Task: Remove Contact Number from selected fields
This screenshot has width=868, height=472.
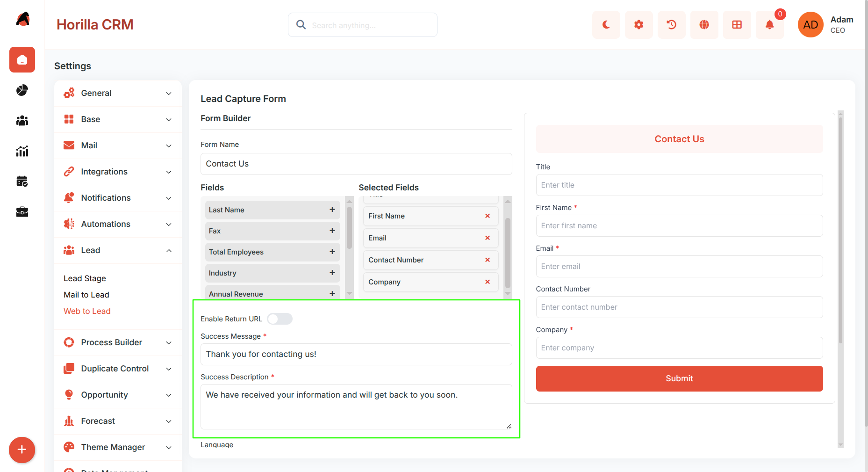Action: (x=488, y=260)
